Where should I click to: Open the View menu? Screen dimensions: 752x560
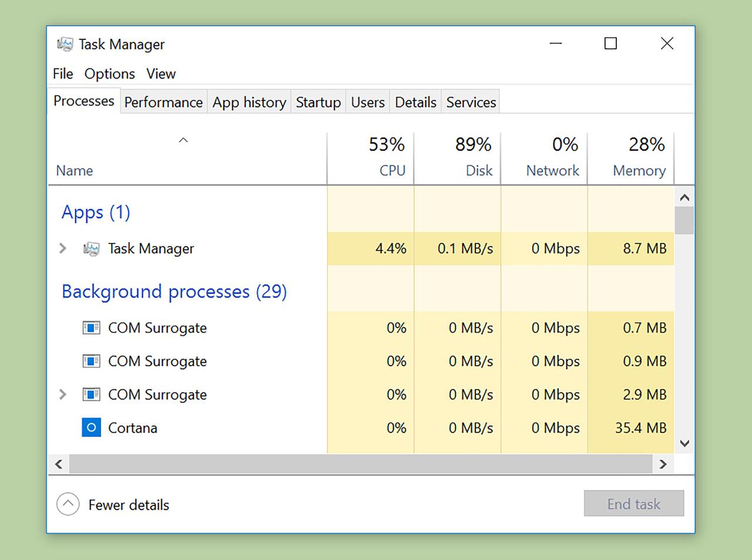click(160, 74)
